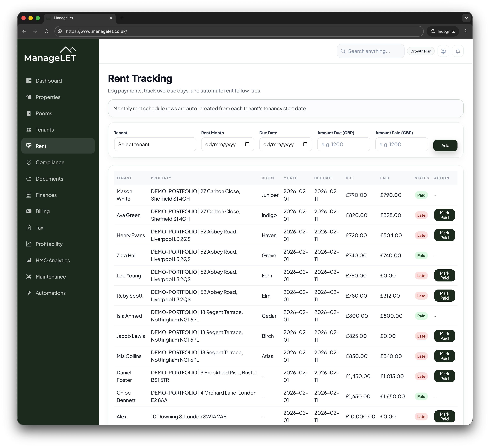The image size is (490, 448).
Task: Open the Select tenant dropdown
Action: 155,144
